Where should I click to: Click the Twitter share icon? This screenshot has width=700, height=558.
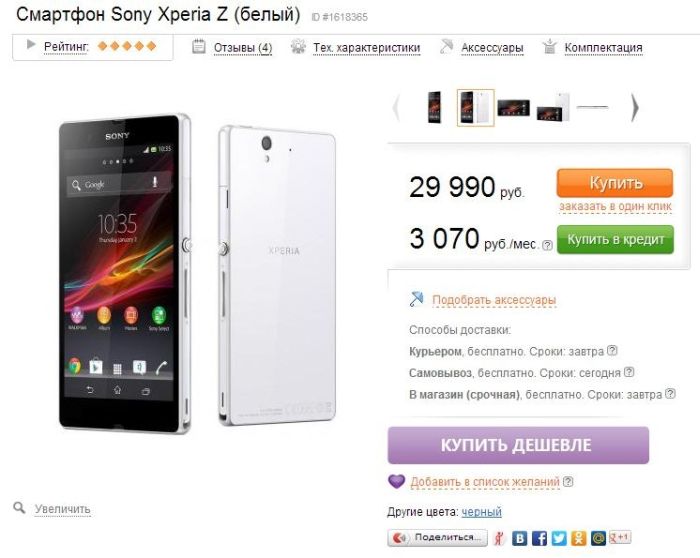(559, 538)
